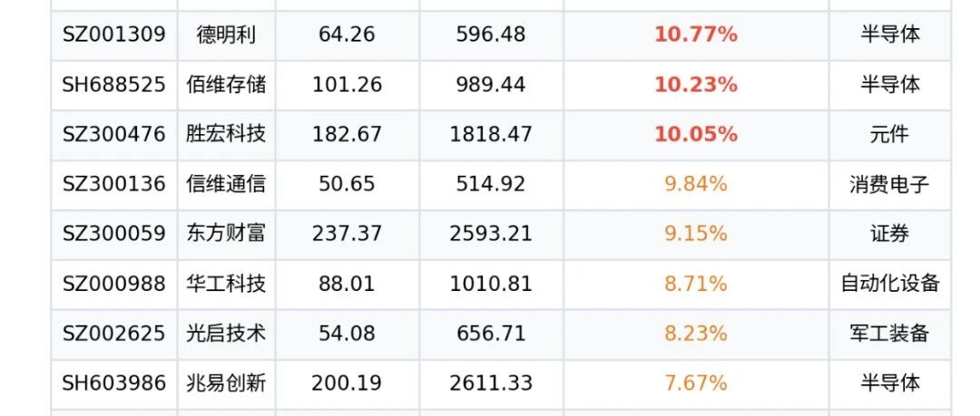Open the 德明利 stock name
Image resolution: width=980 pixels, height=416 pixels.
click(x=226, y=34)
